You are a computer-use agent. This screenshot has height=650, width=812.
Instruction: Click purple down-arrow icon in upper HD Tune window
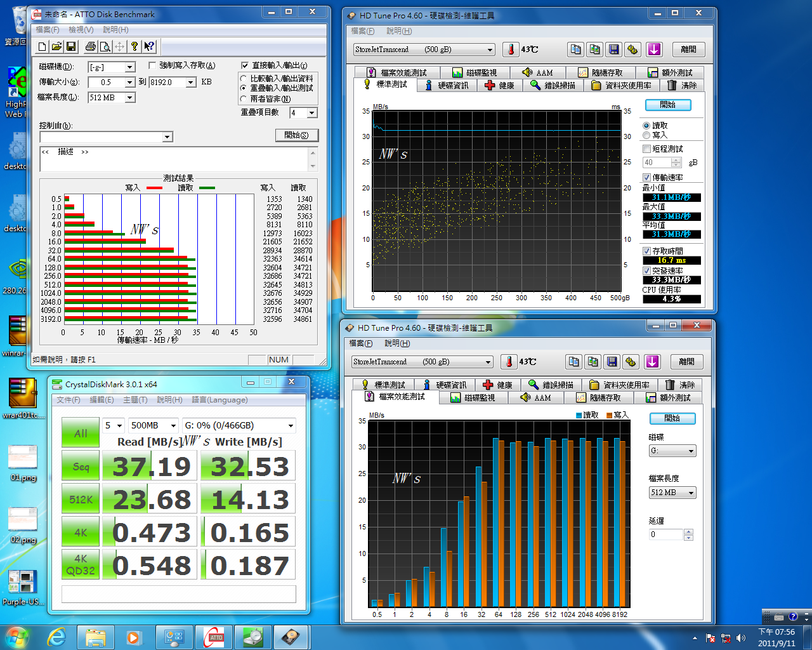654,50
